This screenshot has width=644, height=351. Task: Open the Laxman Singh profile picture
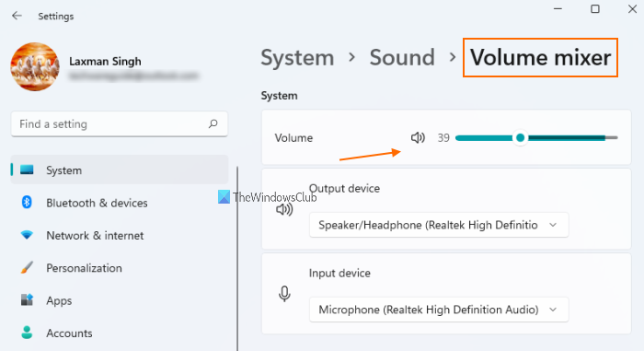[35, 66]
